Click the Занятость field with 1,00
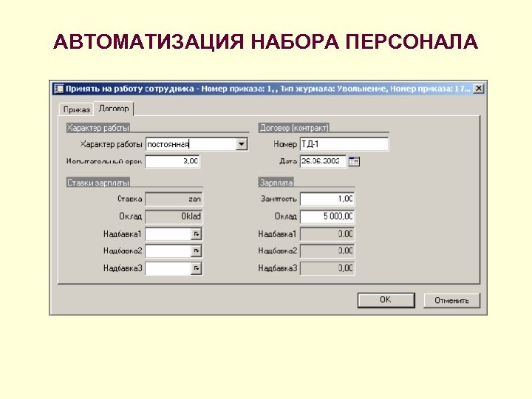Viewport: 532px width, 399px height. pos(327,199)
